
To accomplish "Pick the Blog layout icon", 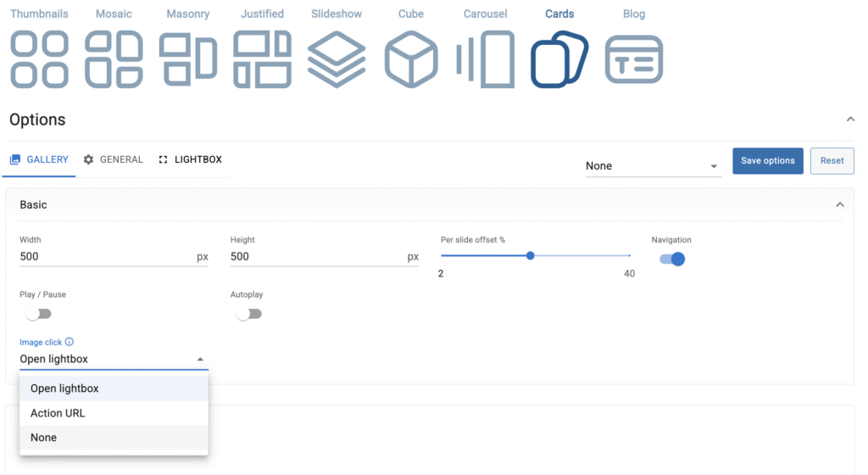I will tap(634, 59).
